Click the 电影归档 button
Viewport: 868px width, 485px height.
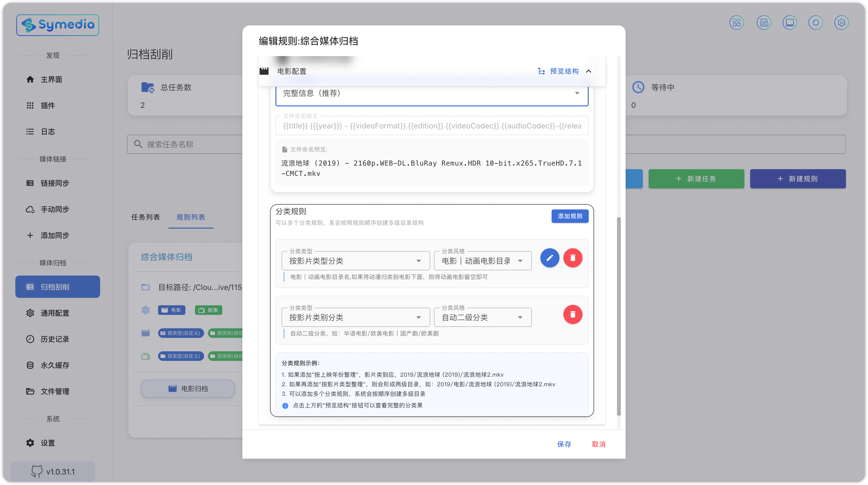(x=188, y=389)
